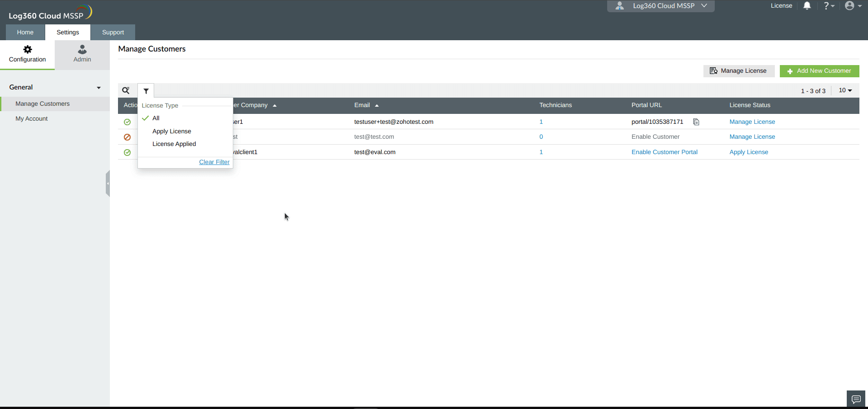Click the Enable Customer text for test@test.com

tap(656, 137)
